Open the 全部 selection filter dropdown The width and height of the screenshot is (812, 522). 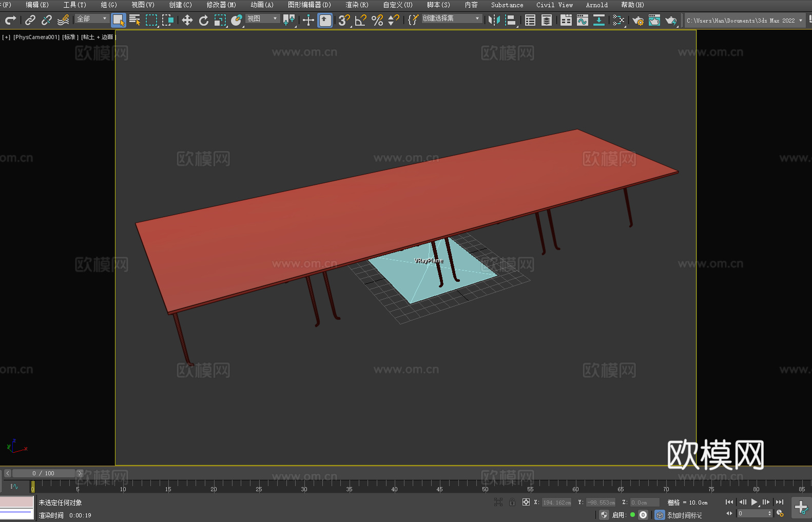(92, 18)
